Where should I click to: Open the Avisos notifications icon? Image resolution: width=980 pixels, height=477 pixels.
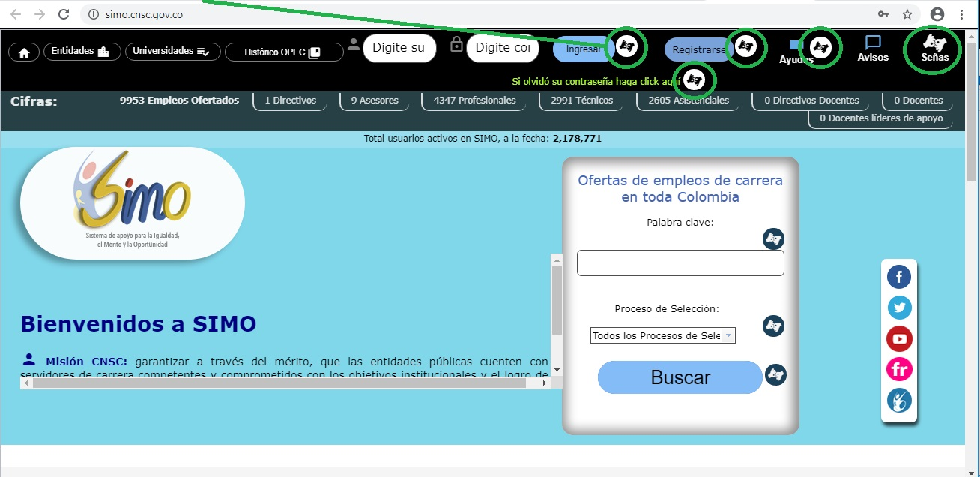click(873, 49)
